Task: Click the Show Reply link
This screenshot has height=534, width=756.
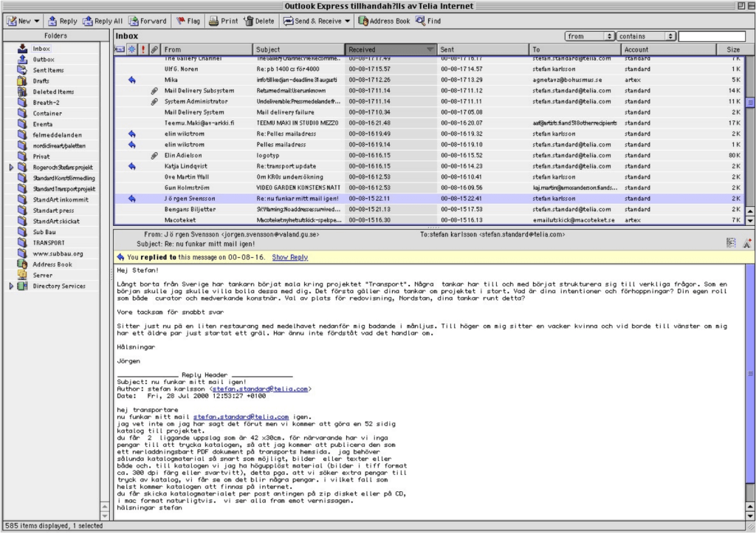Action: 289,257
